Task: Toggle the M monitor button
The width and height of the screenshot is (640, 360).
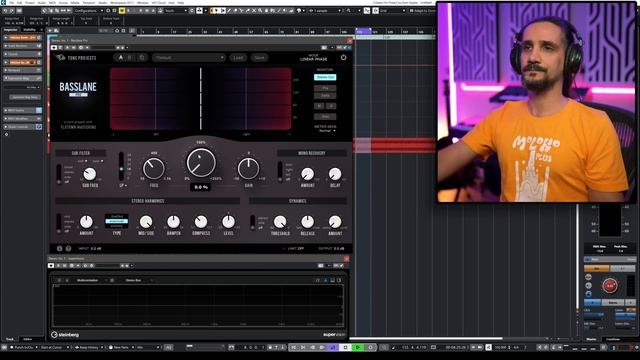Action: click(319, 106)
